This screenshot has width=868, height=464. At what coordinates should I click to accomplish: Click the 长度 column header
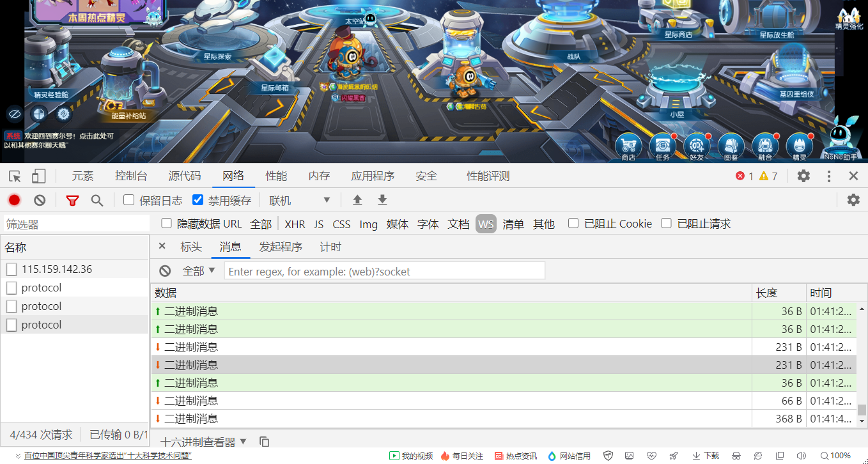point(779,293)
